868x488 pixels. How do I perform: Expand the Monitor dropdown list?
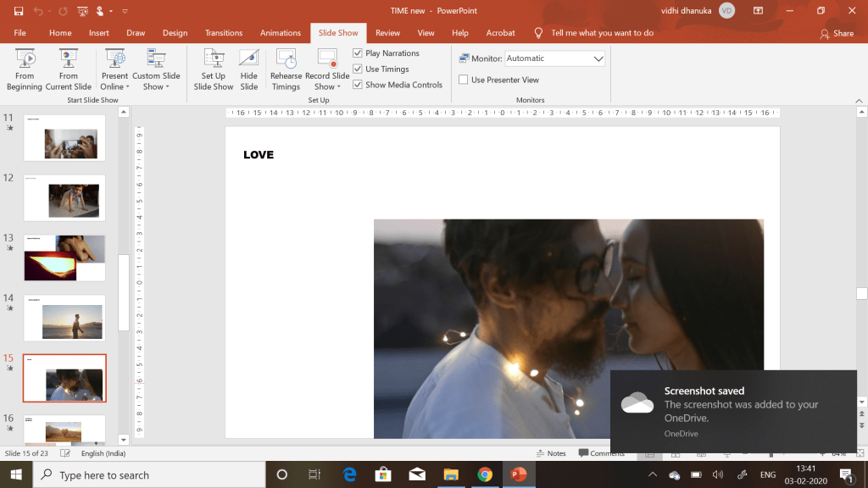(x=598, y=58)
